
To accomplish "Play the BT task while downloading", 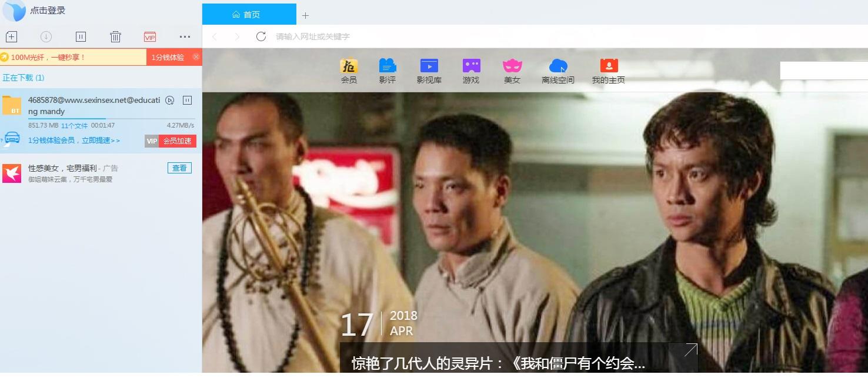I will [169, 100].
